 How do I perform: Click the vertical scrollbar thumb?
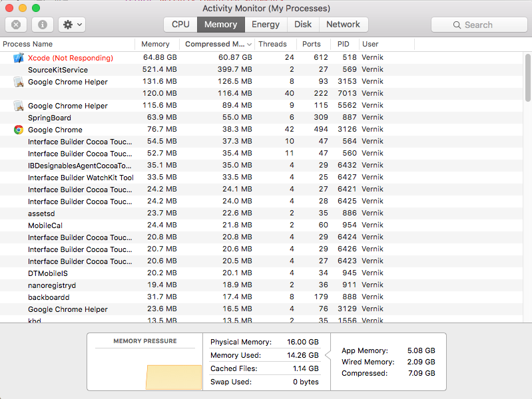click(x=527, y=77)
